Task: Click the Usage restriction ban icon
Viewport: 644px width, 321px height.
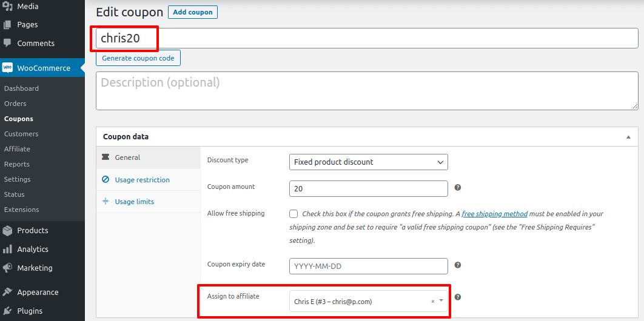Action: [106, 179]
